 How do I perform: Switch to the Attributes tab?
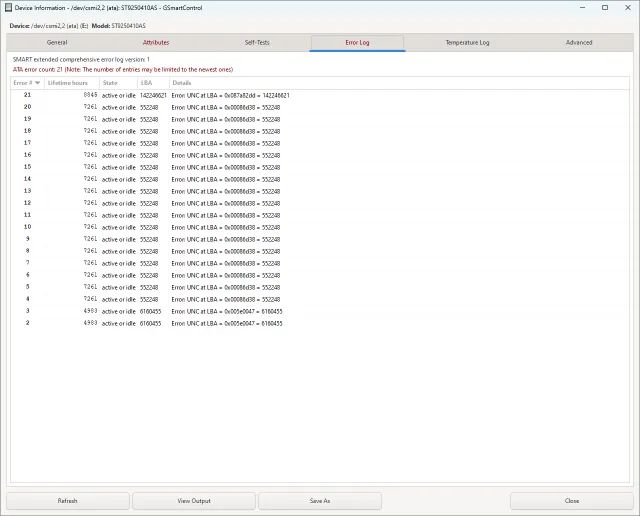[x=156, y=43]
